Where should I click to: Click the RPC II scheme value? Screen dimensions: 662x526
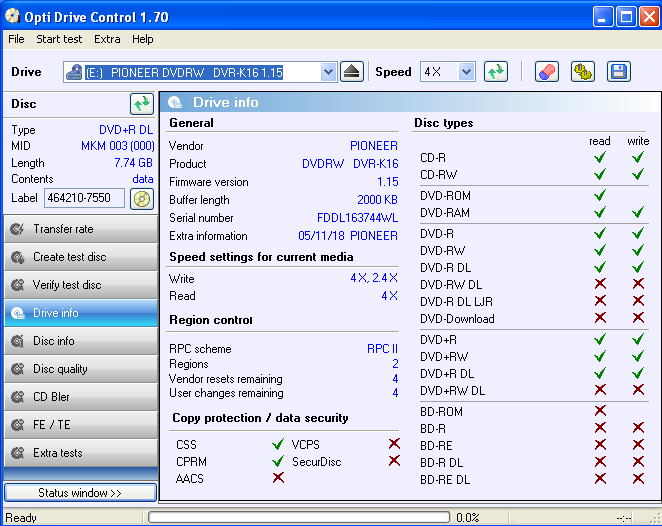point(383,349)
